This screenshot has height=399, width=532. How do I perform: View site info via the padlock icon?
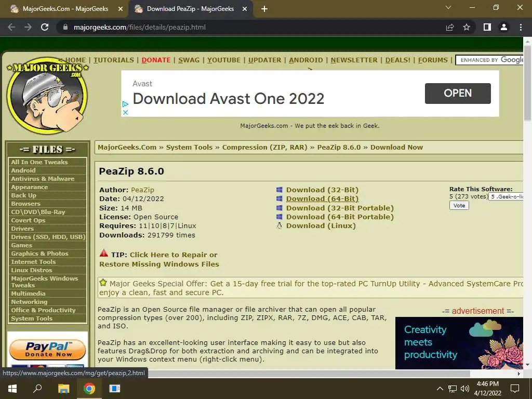tap(65, 27)
